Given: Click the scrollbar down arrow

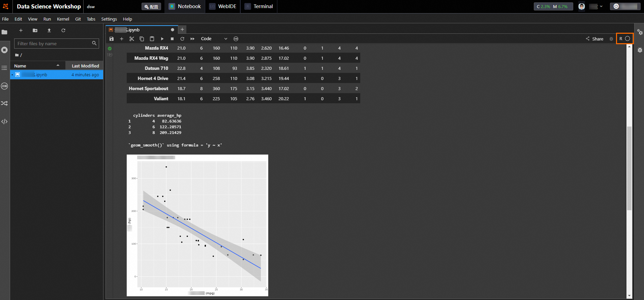Looking at the screenshot, I should coord(629,296).
